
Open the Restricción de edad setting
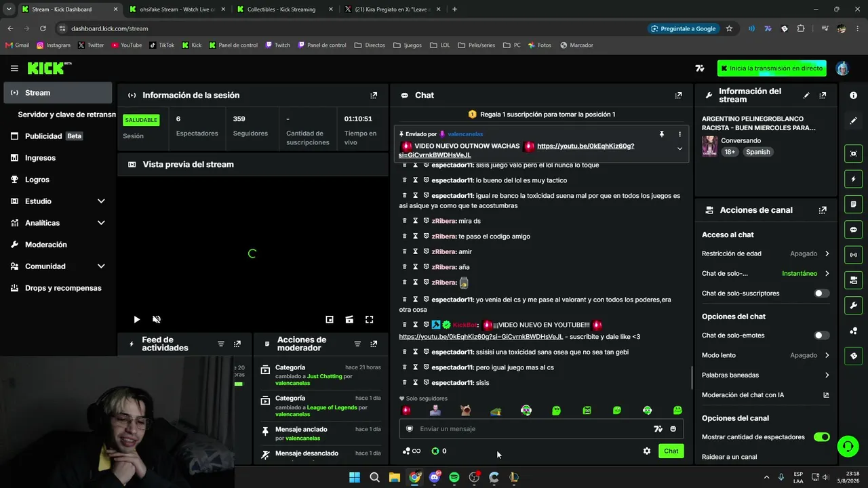[766, 253]
